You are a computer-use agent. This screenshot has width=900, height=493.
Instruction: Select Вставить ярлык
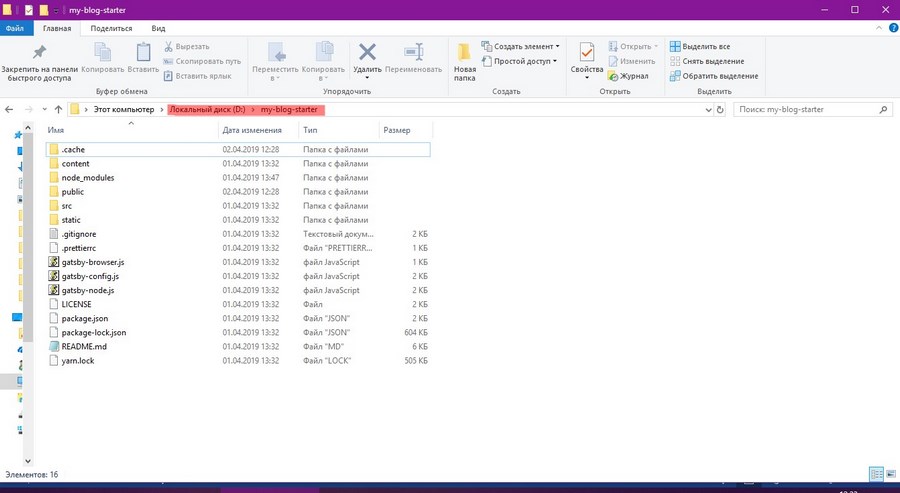[x=197, y=76]
